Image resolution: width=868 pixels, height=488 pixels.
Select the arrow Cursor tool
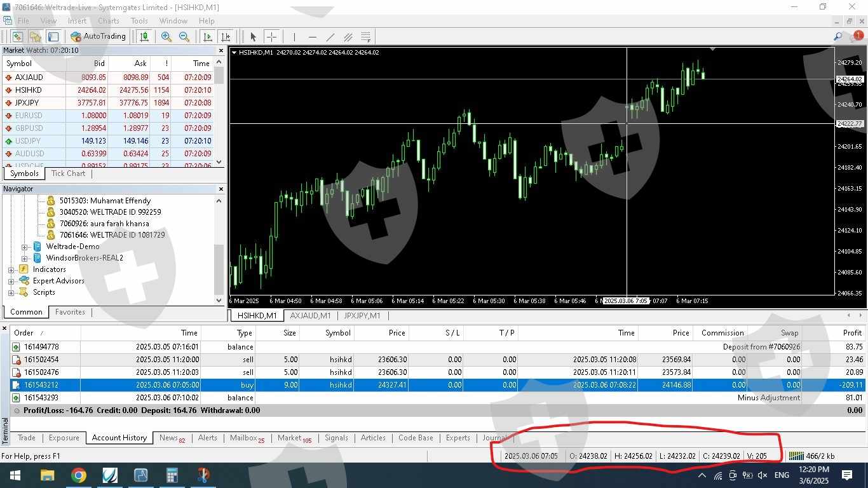point(253,37)
